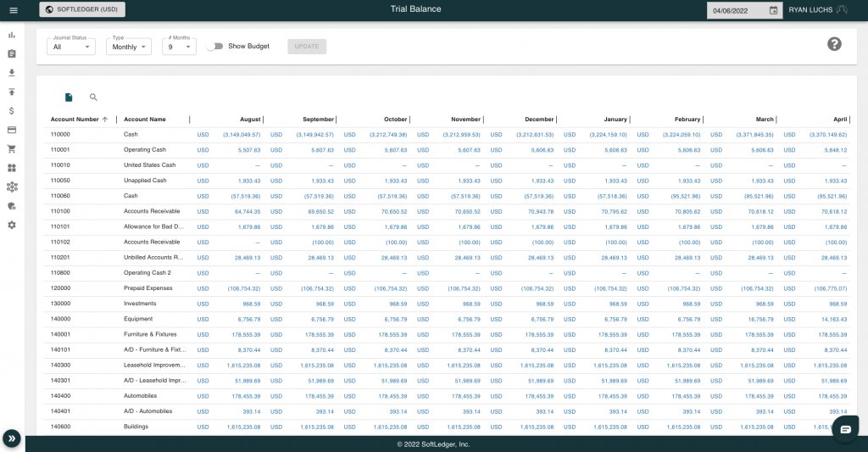868x452 pixels.
Task: Open Accounts Receivable December balance 70,943.78
Action: [x=541, y=212]
